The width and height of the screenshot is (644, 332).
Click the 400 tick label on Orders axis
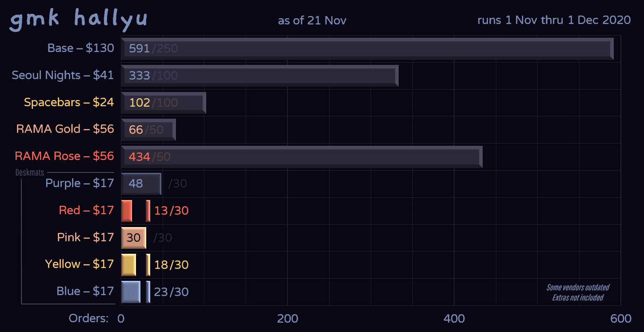[x=454, y=319]
